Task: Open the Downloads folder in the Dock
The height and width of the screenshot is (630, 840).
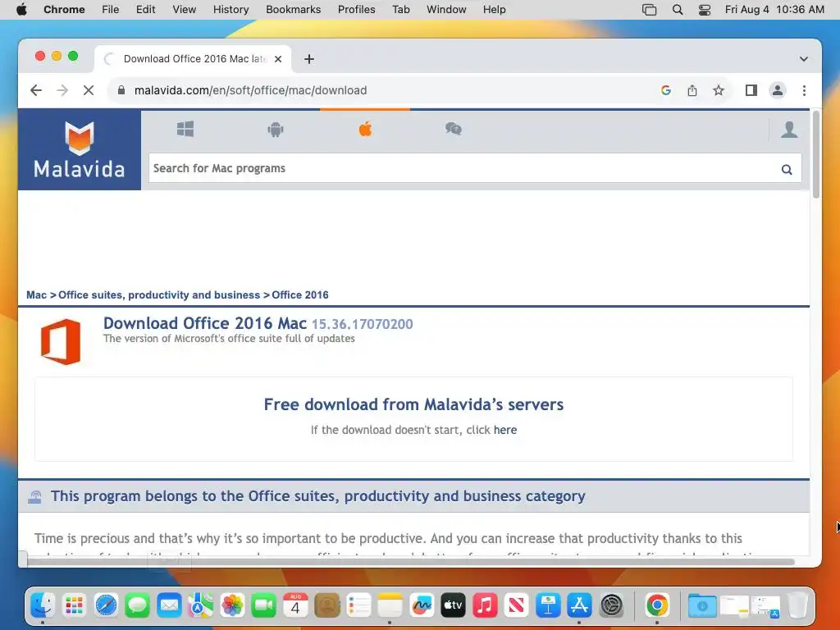Action: coord(702,606)
